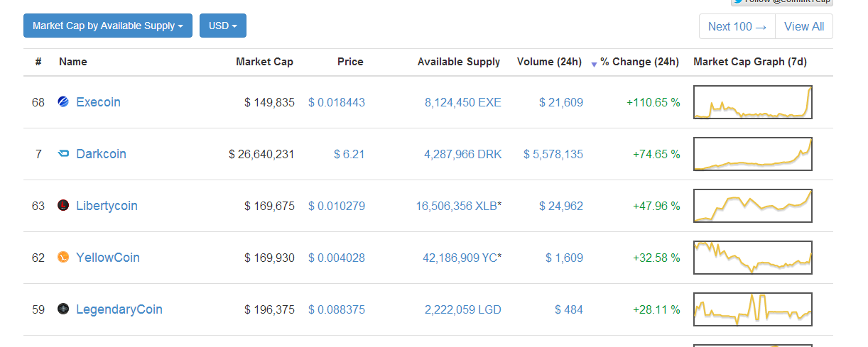Image resolution: width=868 pixels, height=347 pixels.
Task: Sort by Market Cap column header
Action: point(264,62)
